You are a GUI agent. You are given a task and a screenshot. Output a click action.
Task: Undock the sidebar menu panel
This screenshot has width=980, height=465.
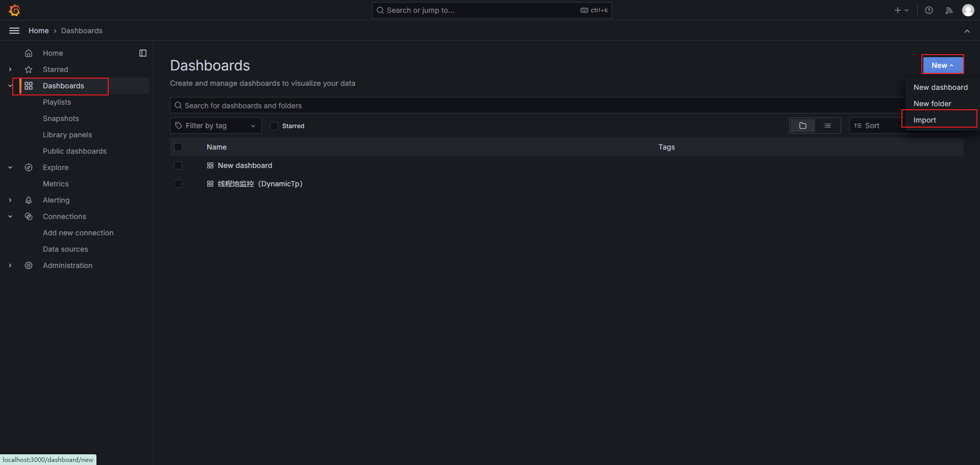pos(143,53)
